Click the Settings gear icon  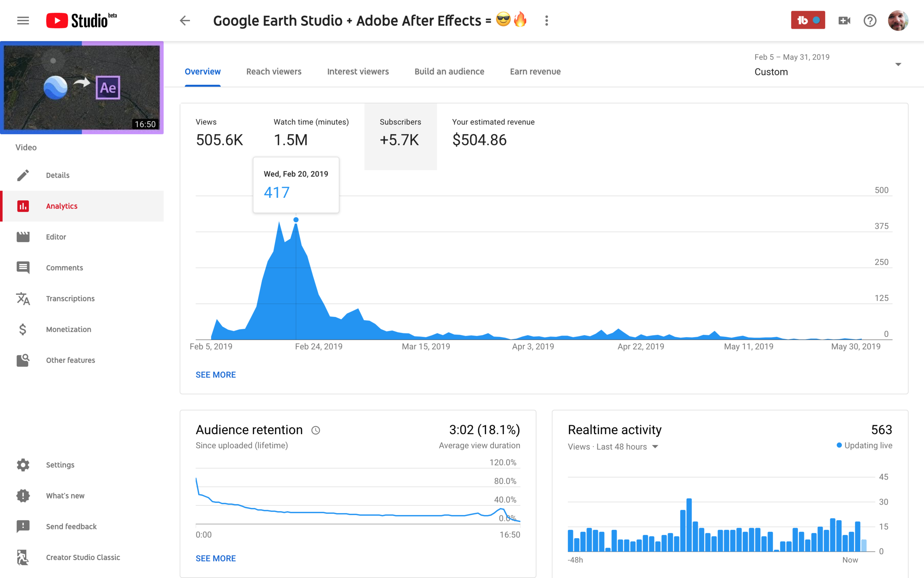click(x=23, y=465)
